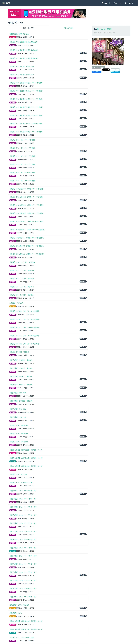Switch to the 投稿一覧 (405) tab
Viewport: 138px width, 644px height.
(x=28, y=28)
